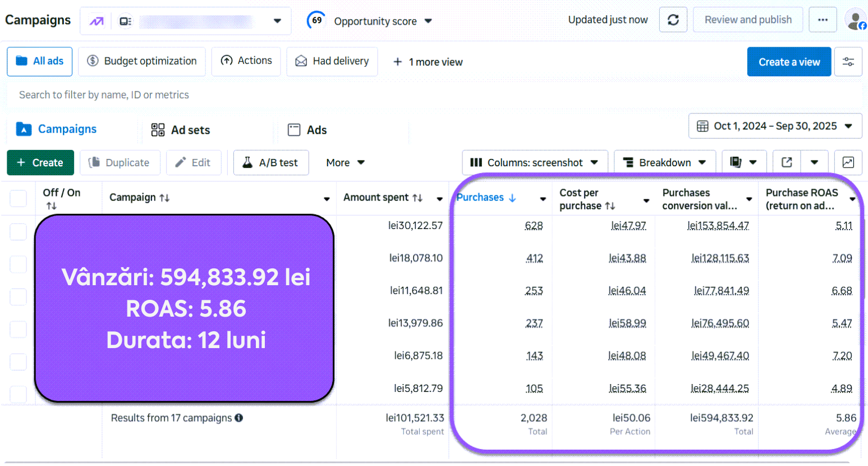This screenshot has height=466, width=868.
Task: Open the three-dot more options menu
Action: [823, 20]
